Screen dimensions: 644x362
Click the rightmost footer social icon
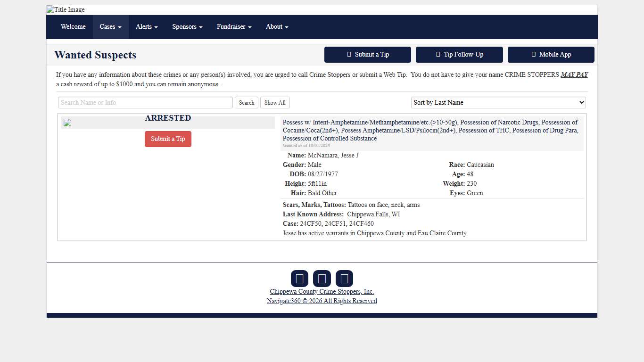(x=344, y=279)
